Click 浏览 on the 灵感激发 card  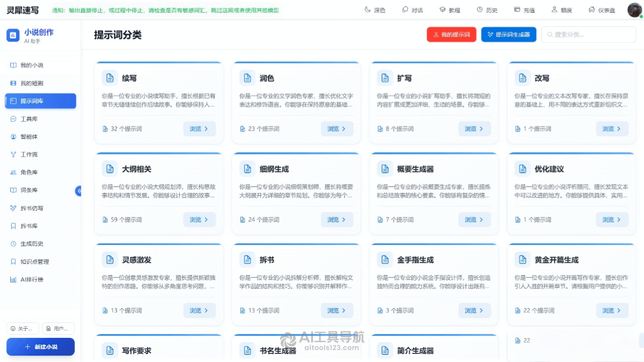pos(200,311)
